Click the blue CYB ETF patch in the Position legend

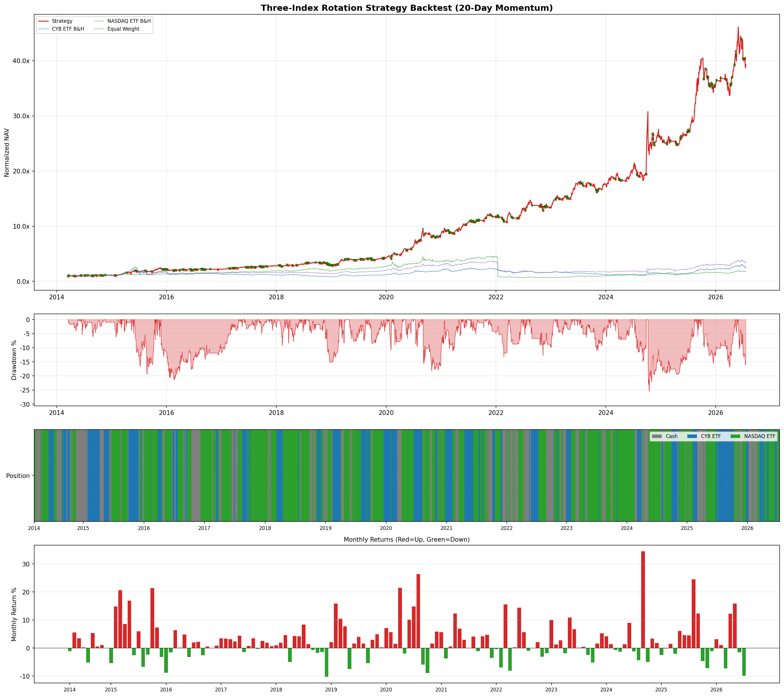[692, 436]
